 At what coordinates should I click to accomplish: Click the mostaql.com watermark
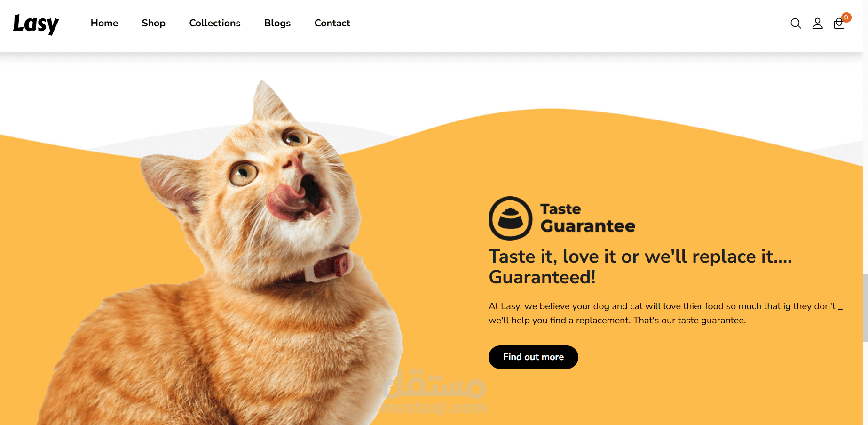coord(435,393)
